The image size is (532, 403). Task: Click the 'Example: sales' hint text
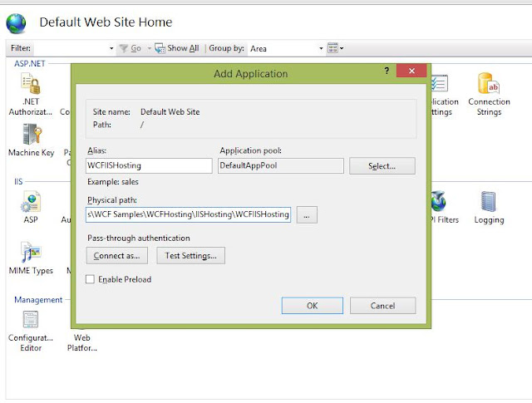(x=113, y=182)
